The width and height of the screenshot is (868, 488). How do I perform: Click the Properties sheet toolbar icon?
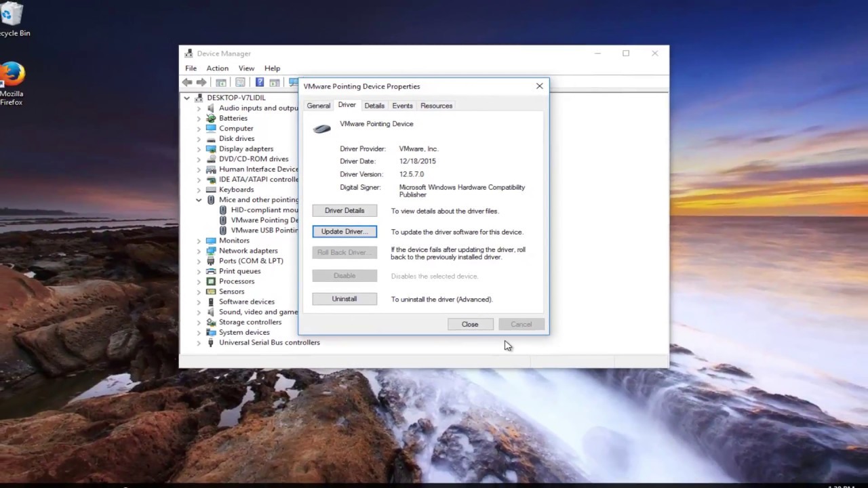click(x=240, y=82)
